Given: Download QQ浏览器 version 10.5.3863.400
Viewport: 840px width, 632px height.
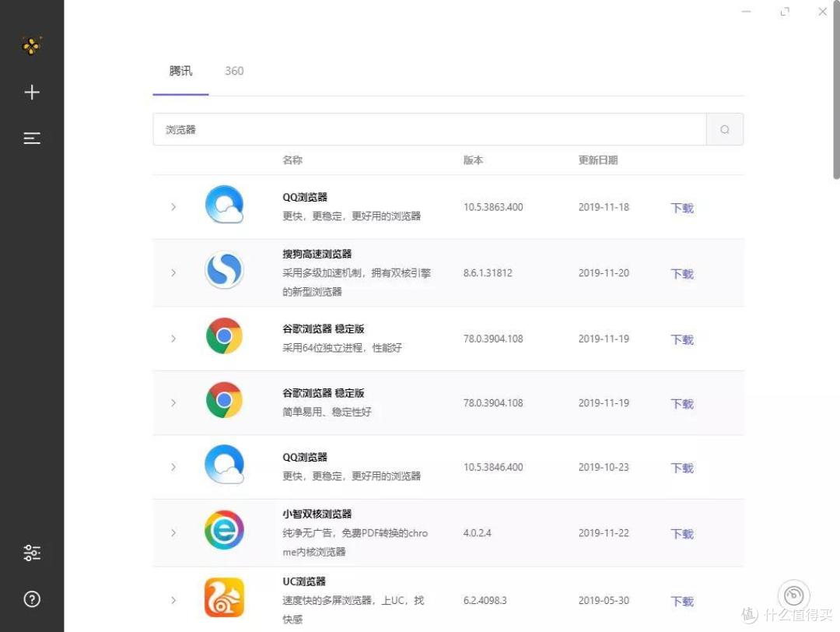Looking at the screenshot, I should click(682, 208).
